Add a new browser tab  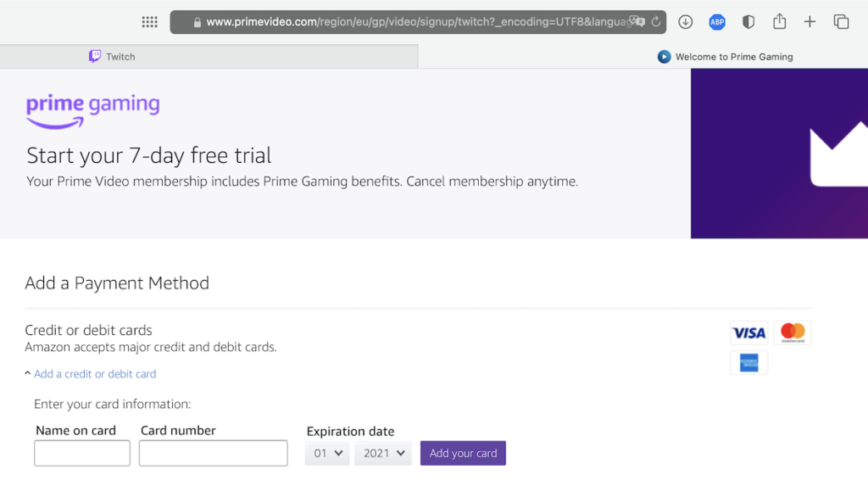810,22
